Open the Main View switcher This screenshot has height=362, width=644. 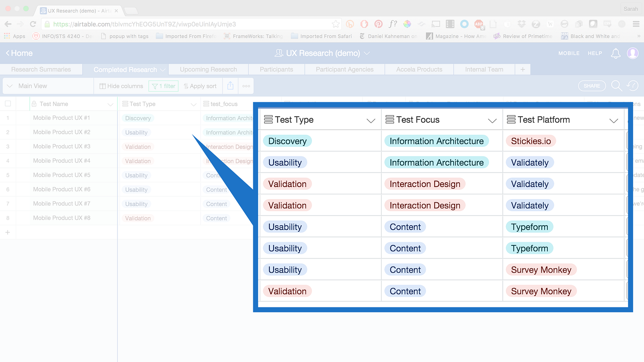click(x=48, y=86)
